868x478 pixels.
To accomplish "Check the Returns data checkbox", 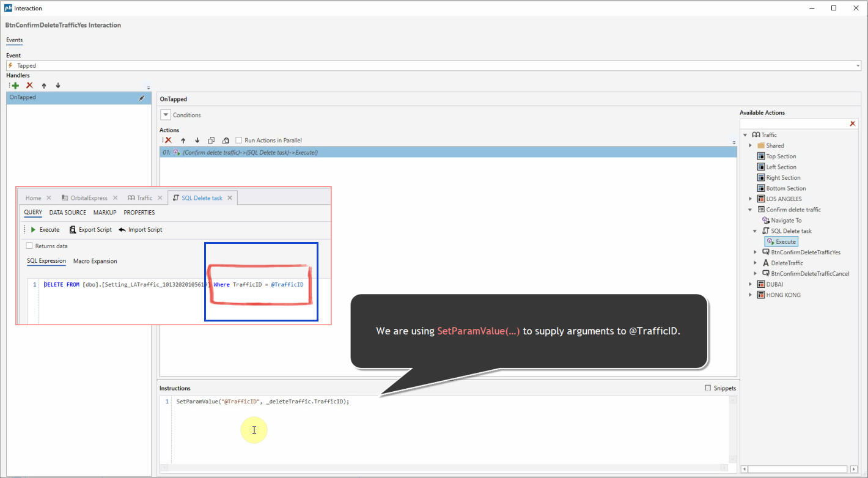I will pyautogui.click(x=29, y=246).
